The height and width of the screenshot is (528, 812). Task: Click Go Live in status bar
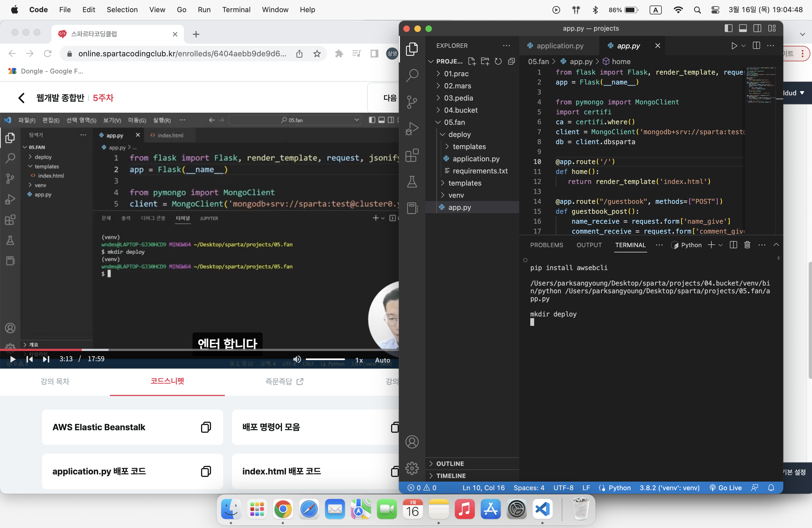pyautogui.click(x=725, y=488)
